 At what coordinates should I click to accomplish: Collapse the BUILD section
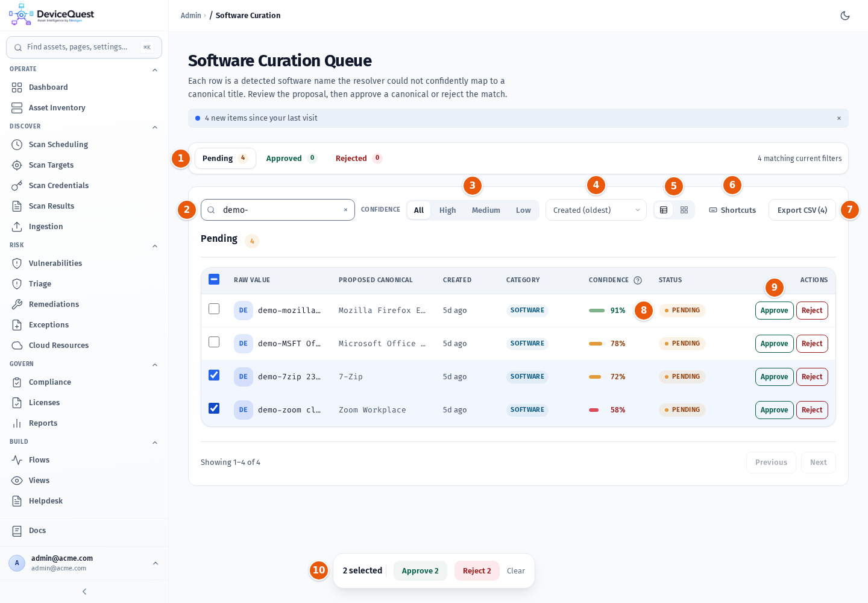pyautogui.click(x=155, y=443)
